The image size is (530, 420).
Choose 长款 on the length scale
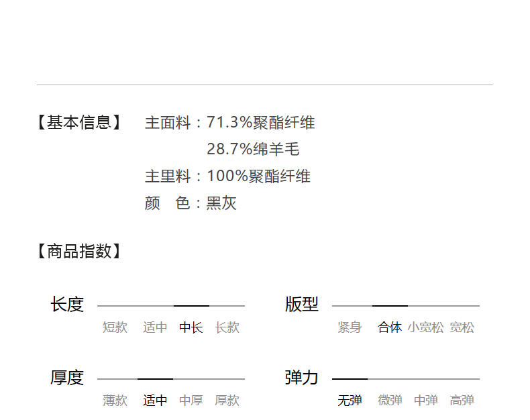click(227, 327)
